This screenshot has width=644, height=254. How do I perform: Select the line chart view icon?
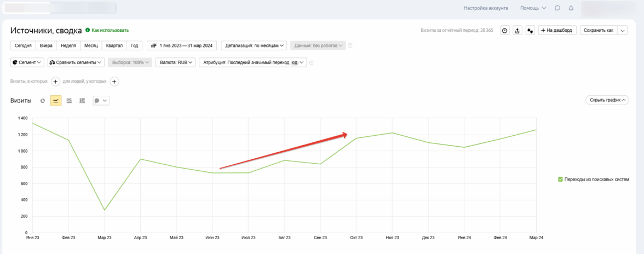tap(56, 101)
